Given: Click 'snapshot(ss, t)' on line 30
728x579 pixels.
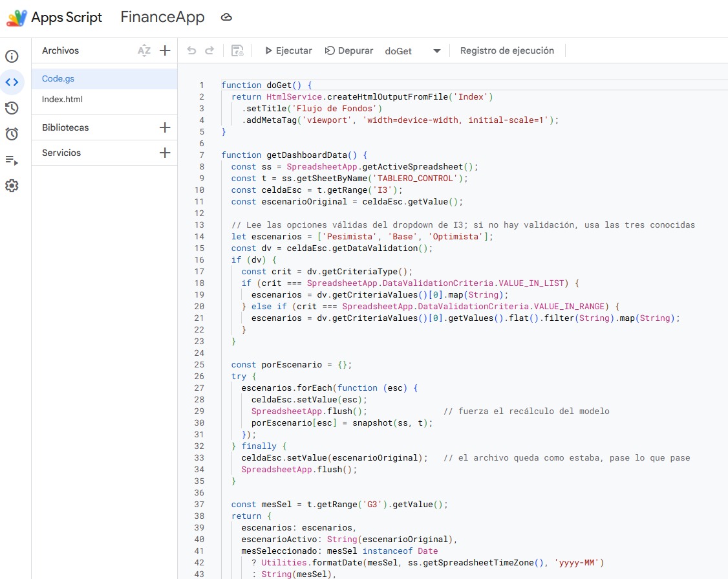Looking at the screenshot, I should pyautogui.click(x=390, y=423).
